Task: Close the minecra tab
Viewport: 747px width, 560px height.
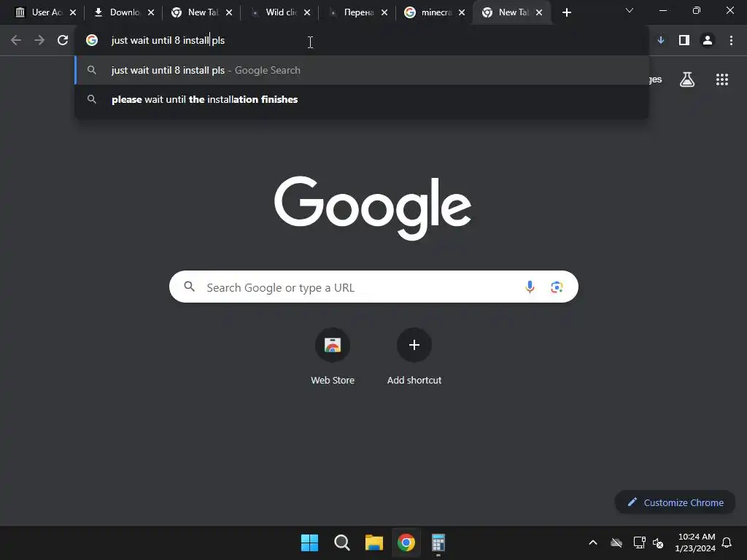Action: pos(462,12)
